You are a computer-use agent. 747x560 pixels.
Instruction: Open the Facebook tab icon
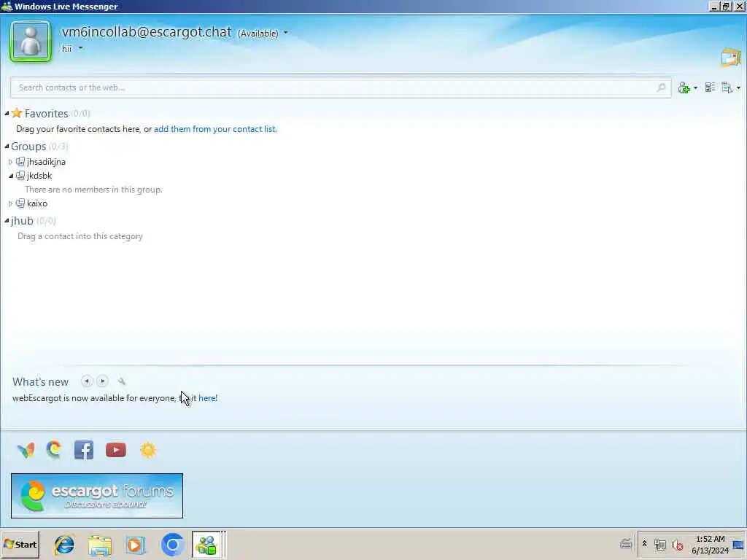pos(84,450)
